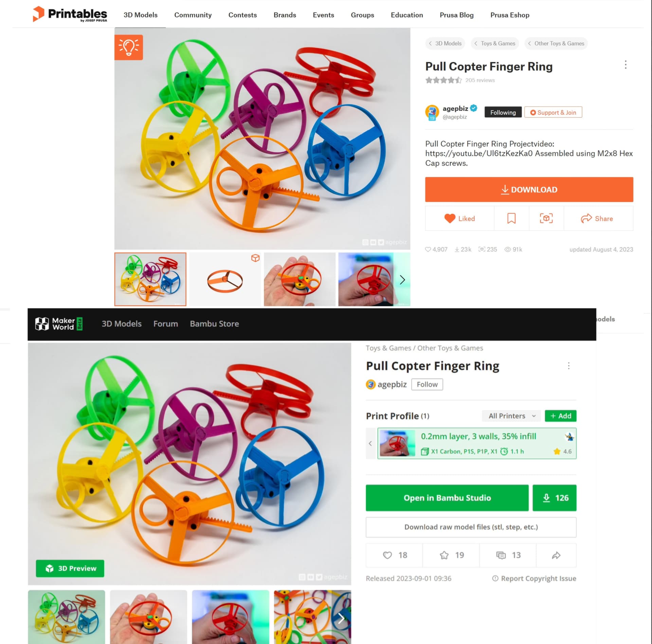This screenshot has height=644, width=652.
Task: Open the Contests menu item
Action: click(242, 15)
